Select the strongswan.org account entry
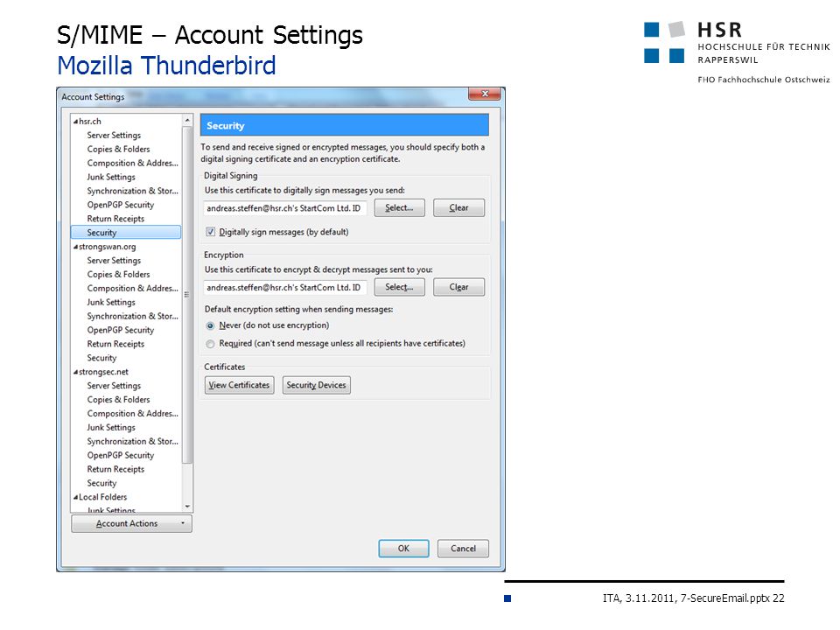 [107, 247]
